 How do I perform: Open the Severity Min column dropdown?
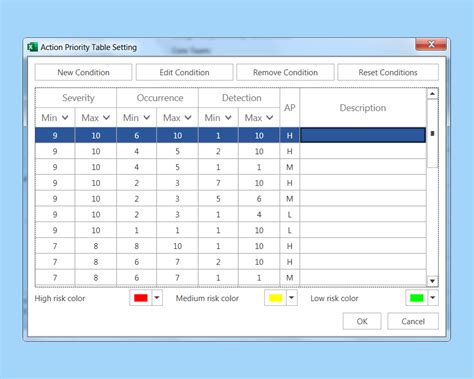click(65, 117)
